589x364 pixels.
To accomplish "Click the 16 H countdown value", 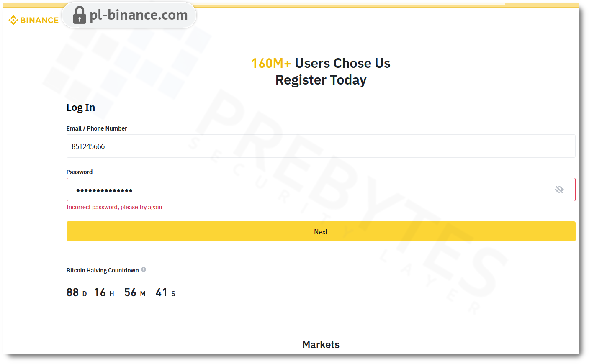I will pos(104,292).
